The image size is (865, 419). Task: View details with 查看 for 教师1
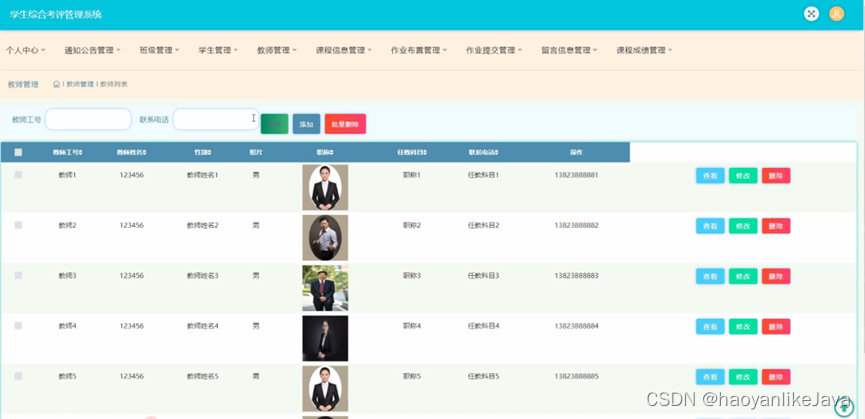[710, 176]
